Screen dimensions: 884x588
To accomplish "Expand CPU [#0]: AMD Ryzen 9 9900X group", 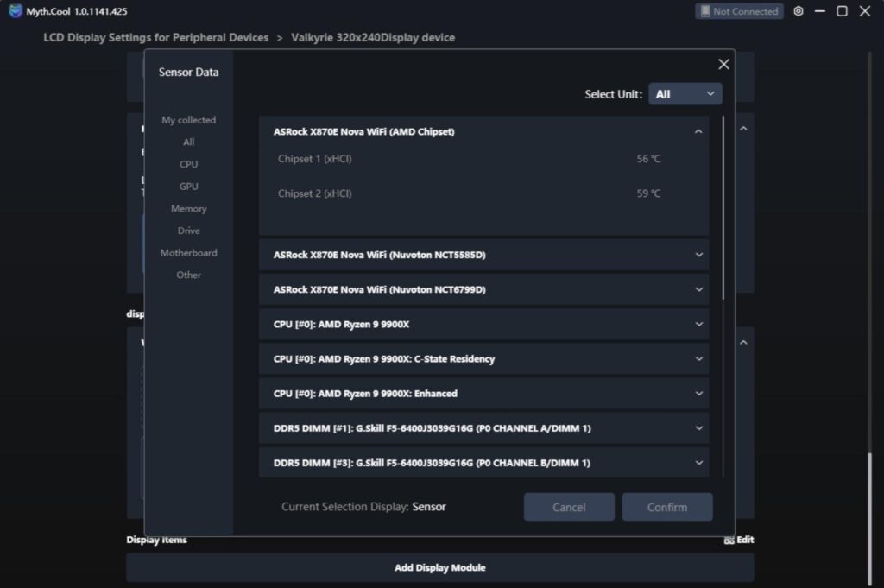I will click(483, 324).
